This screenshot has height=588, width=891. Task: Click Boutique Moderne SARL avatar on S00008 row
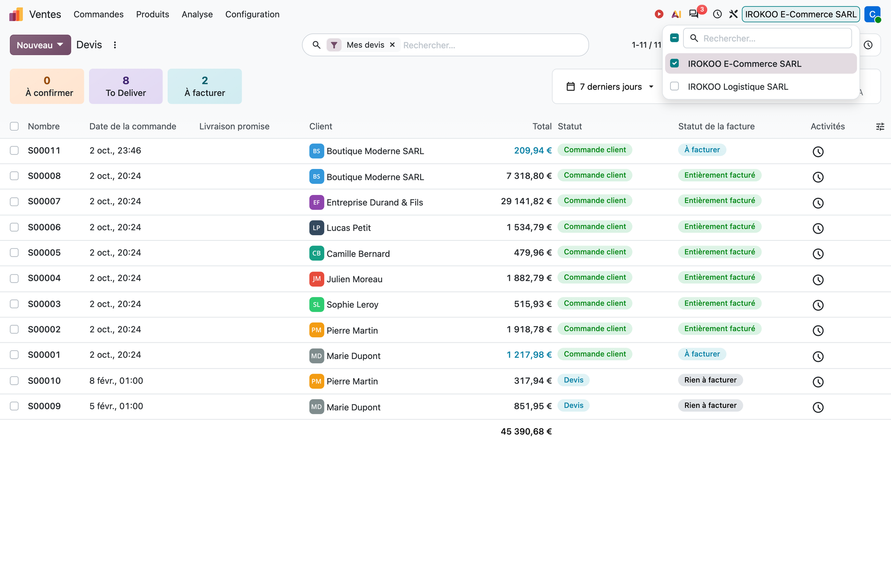click(316, 176)
